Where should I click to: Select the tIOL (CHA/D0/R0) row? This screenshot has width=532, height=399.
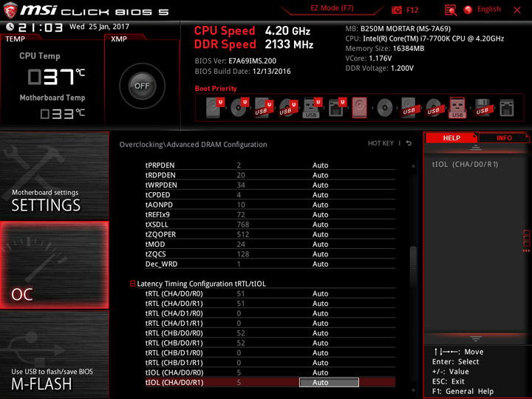(x=270, y=372)
